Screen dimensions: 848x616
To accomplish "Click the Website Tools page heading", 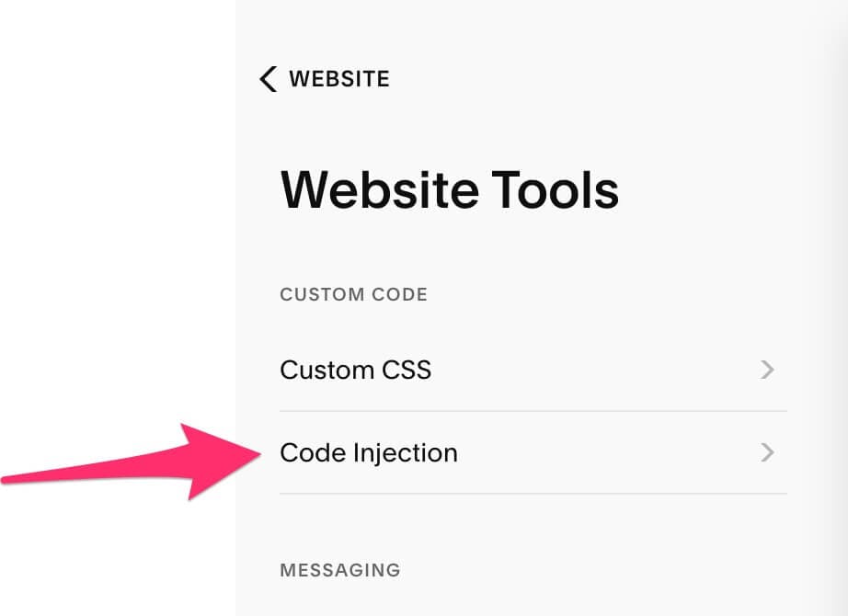I will click(x=450, y=189).
